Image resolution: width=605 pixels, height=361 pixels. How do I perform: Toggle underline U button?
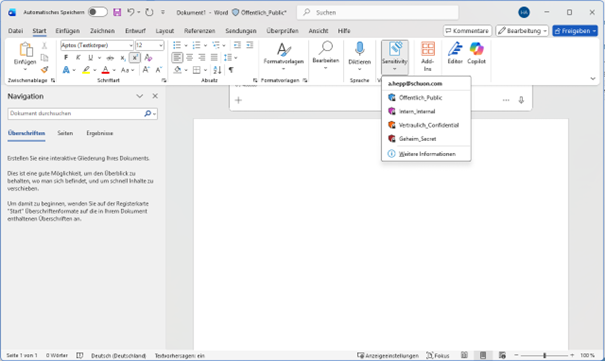coord(90,58)
